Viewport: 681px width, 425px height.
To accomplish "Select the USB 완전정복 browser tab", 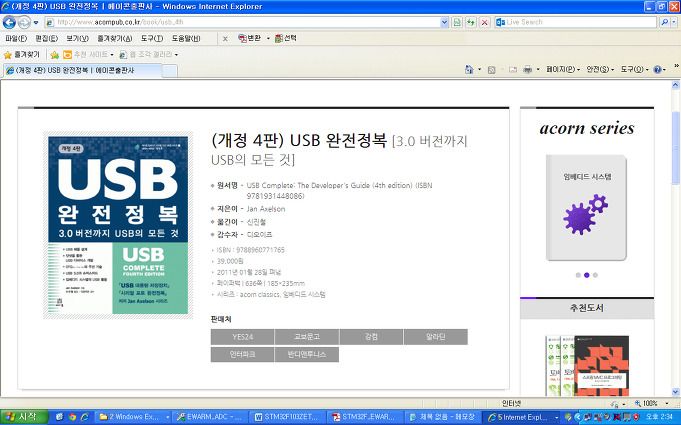I will click(83, 70).
